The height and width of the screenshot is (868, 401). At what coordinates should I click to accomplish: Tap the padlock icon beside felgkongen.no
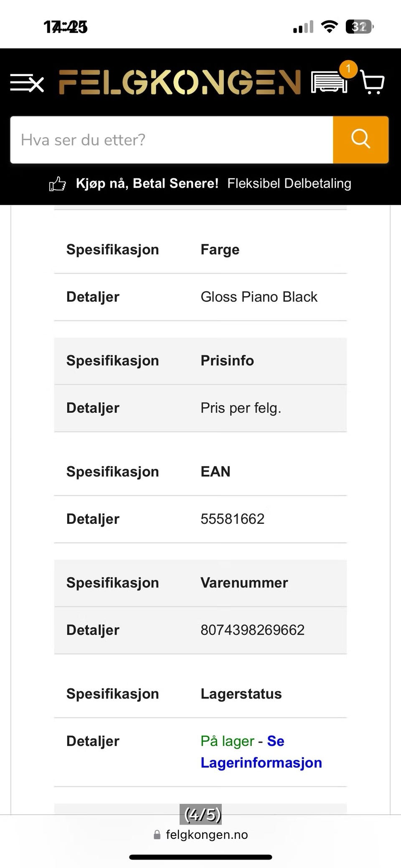point(157,835)
